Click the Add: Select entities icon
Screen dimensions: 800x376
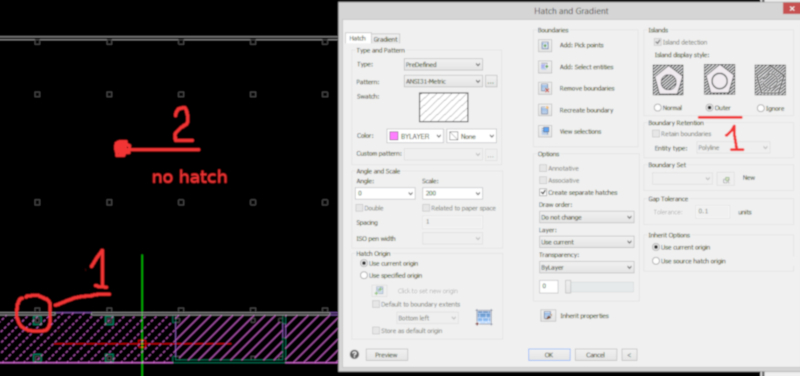[x=545, y=67]
